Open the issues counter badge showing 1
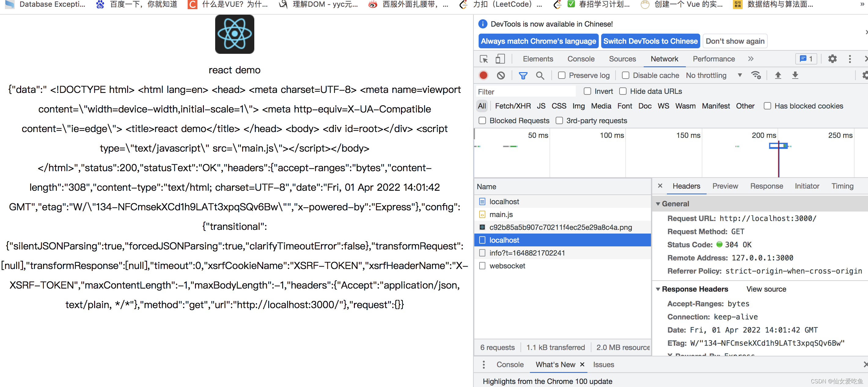The height and width of the screenshot is (387, 868). click(806, 59)
